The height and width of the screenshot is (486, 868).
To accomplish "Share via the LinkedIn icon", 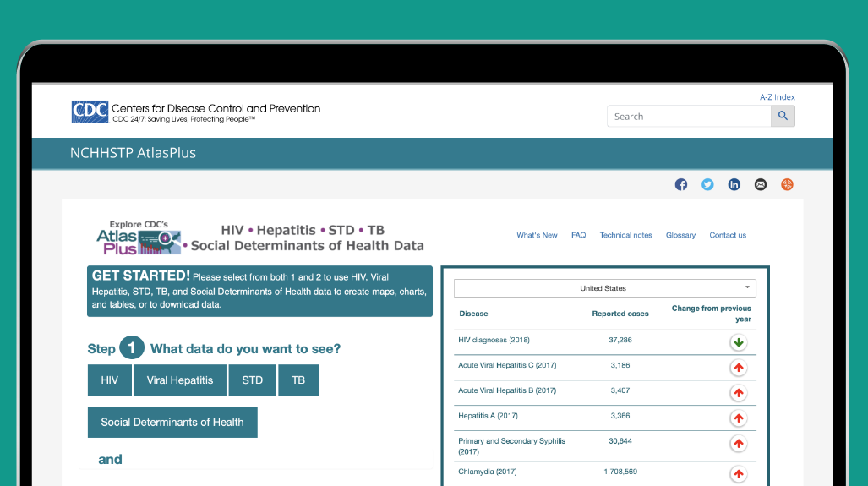I will 734,184.
